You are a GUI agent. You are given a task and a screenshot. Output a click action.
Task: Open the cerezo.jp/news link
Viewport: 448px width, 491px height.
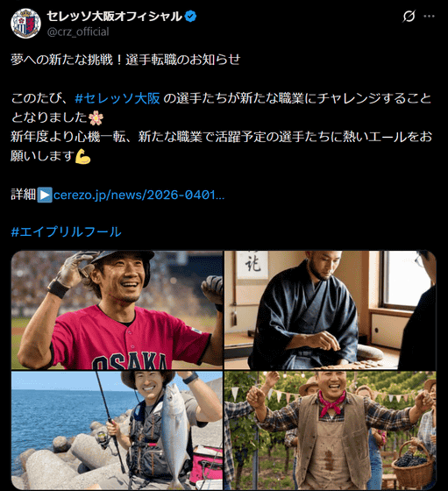click(x=139, y=195)
